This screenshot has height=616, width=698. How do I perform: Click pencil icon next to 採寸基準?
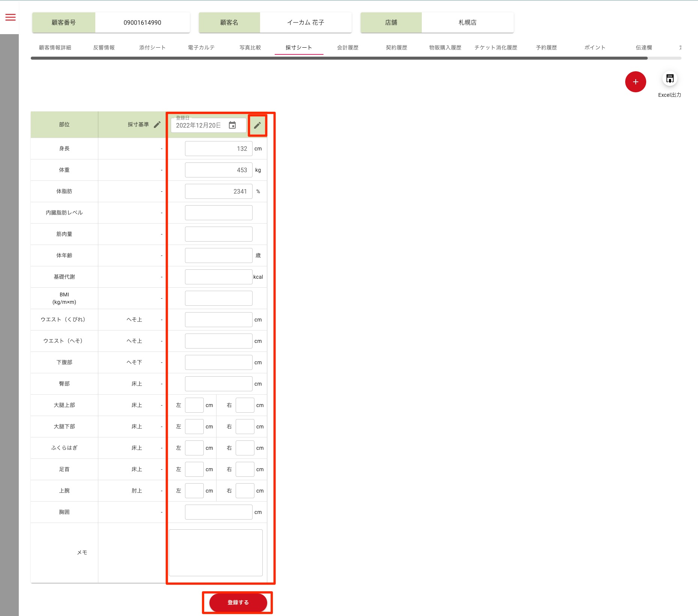pyautogui.click(x=157, y=125)
